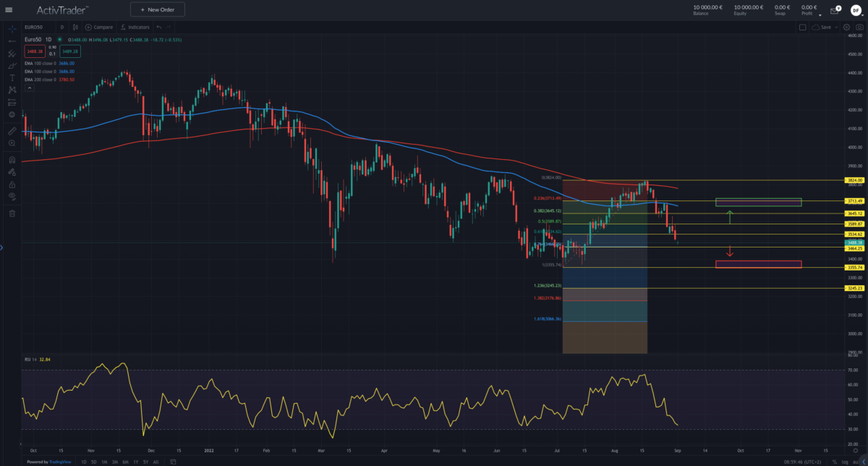Click the 3355.74 price axis label
This screenshot has height=466, width=868.
click(854, 267)
